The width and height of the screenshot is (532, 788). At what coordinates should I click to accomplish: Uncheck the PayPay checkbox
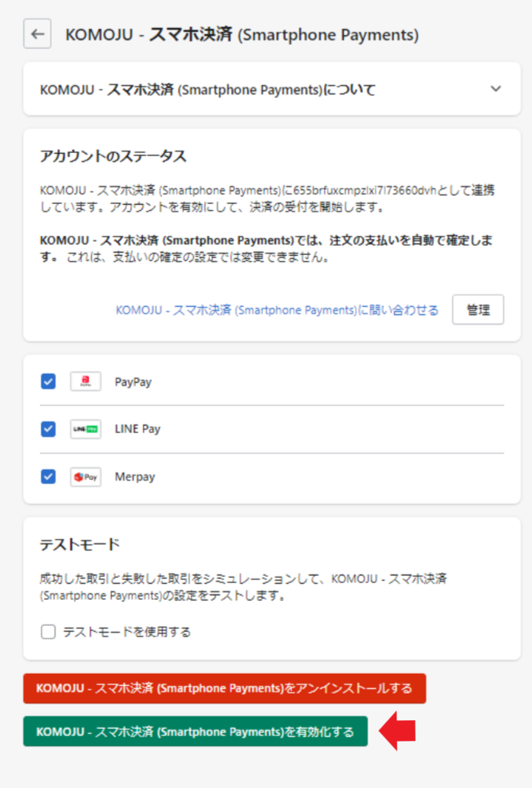tap(48, 381)
